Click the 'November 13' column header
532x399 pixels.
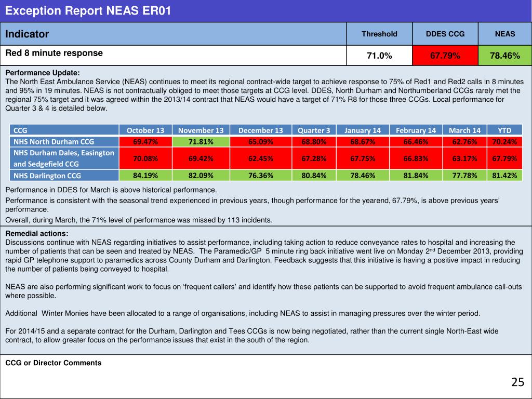coord(201,130)
